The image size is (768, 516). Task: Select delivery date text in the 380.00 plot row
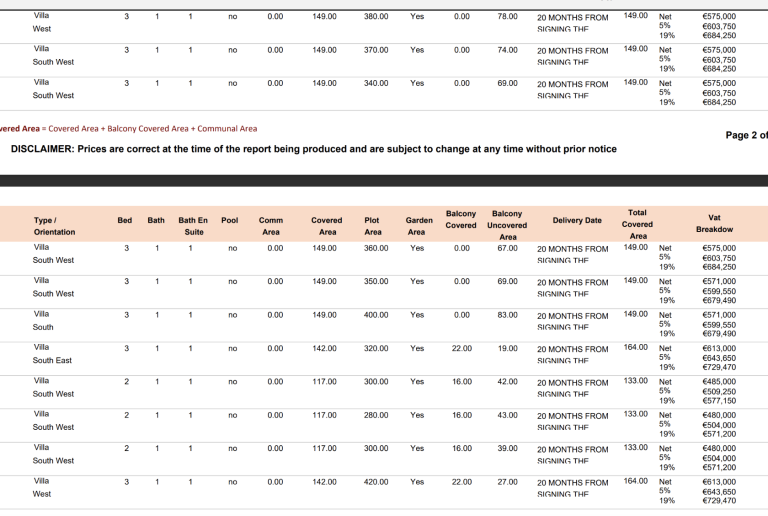coord(573,23)
